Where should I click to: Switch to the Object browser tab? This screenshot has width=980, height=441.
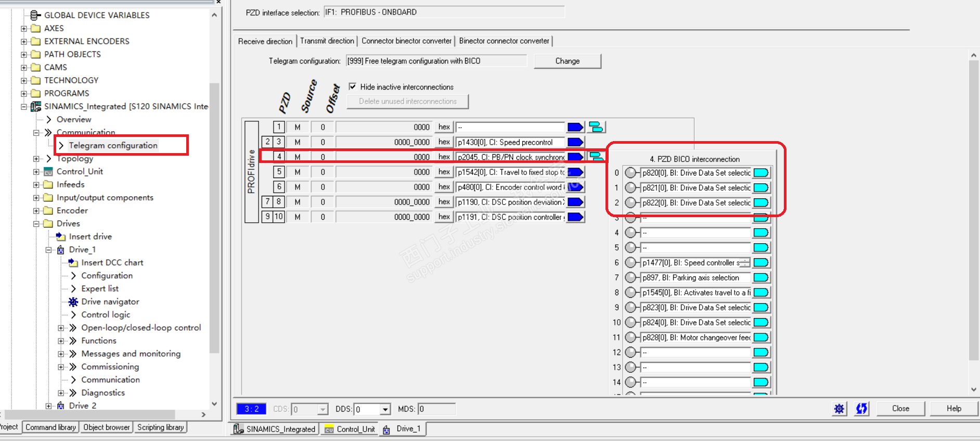[x=107, y=427]
